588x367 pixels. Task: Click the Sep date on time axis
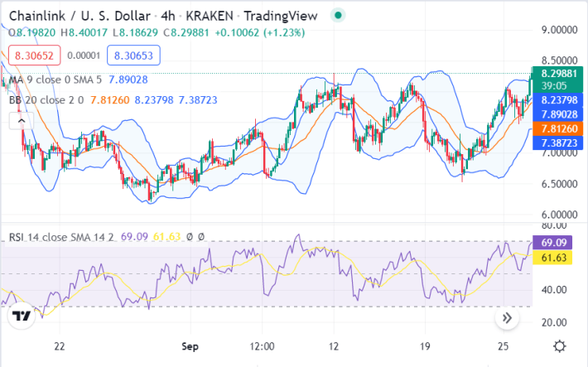pos(190,346)
